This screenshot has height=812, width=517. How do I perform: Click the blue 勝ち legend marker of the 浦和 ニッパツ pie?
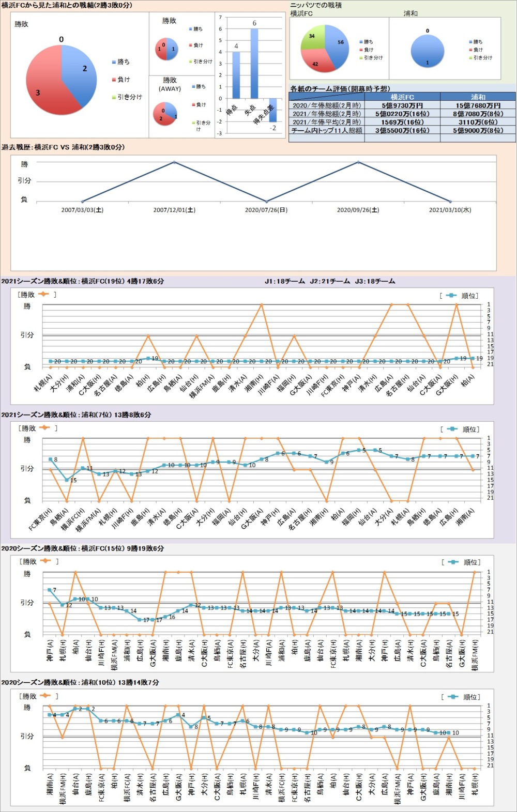click(470, 42)
